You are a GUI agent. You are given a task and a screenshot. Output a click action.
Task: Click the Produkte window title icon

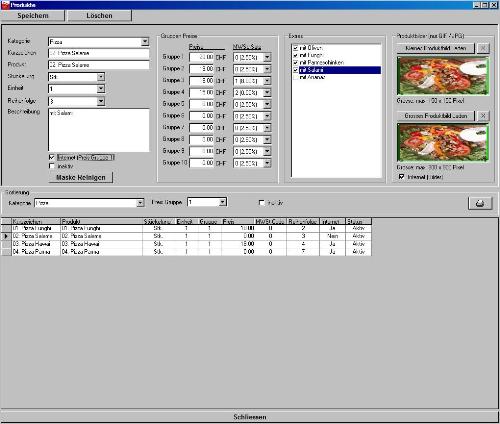coord(5,5)
